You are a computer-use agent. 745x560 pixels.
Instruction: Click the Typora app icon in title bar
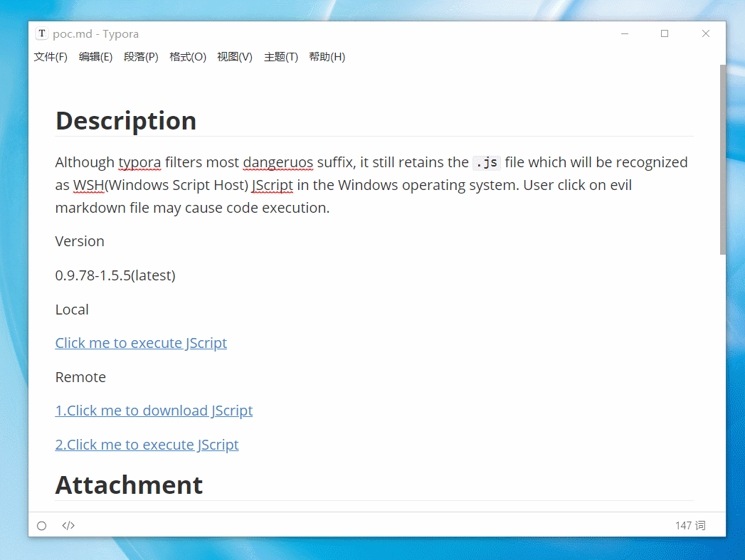pyautogui.click(x=42, y=33)
